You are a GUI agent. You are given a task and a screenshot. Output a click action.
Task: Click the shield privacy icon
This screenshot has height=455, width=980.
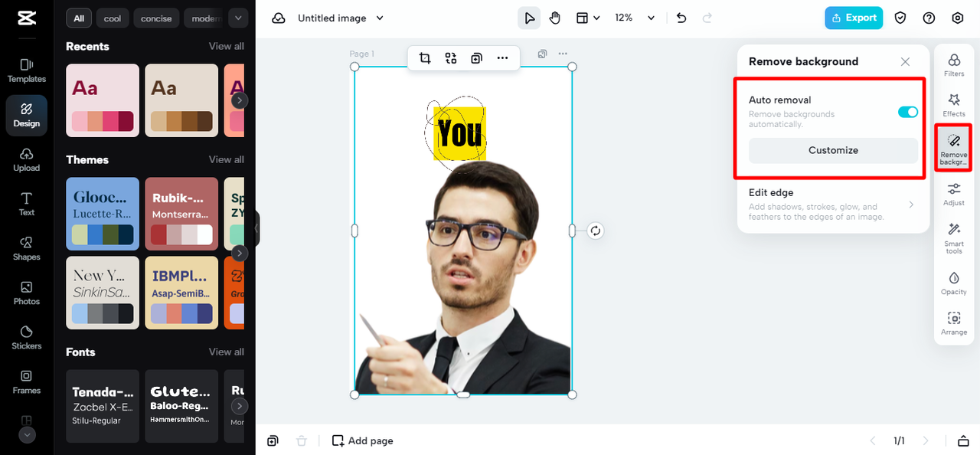pyautogui.click(x=901, y=18)
